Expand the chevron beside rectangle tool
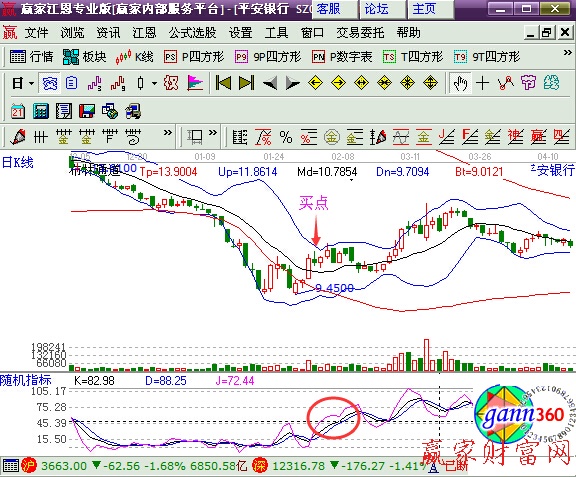 (x=213, y=133)
